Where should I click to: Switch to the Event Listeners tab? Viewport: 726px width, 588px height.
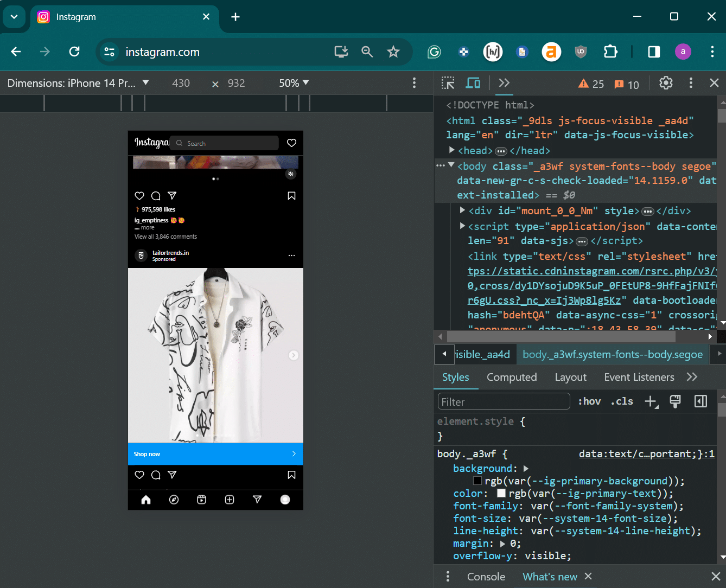point(639,377)
